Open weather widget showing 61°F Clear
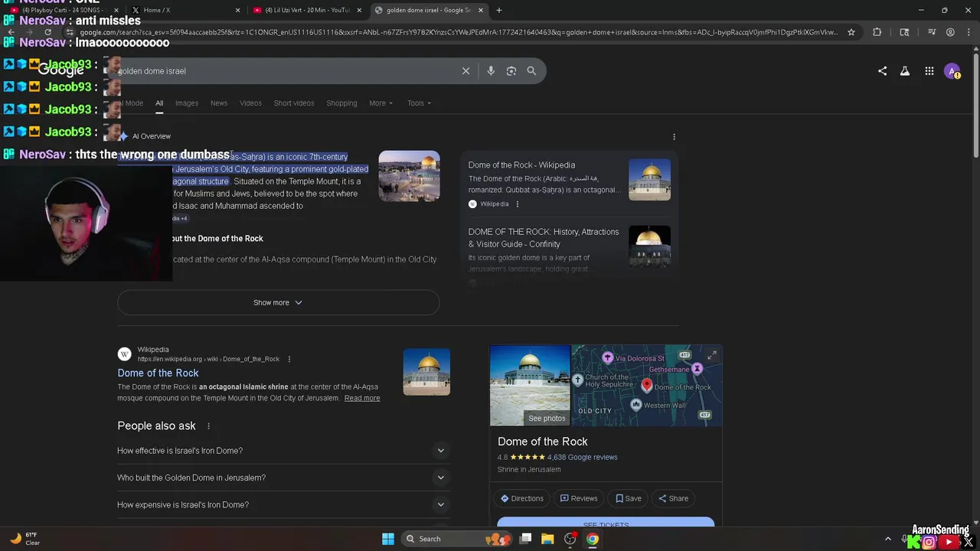 pos(24,539)
